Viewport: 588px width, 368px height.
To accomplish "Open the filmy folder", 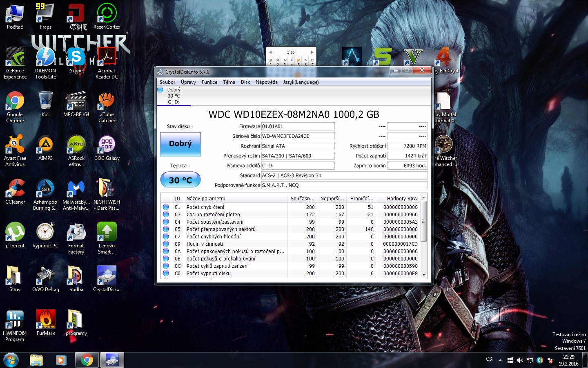I will [15, 279].
